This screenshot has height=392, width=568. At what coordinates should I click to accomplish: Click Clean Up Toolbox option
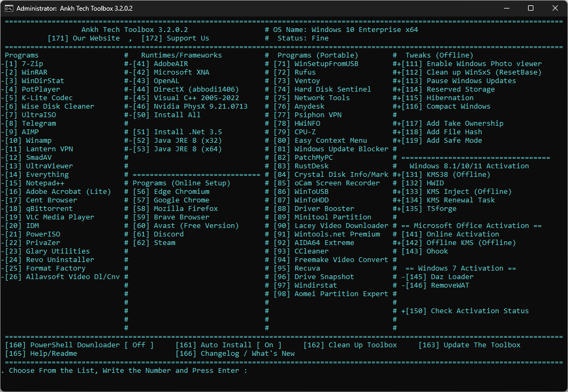350,345
